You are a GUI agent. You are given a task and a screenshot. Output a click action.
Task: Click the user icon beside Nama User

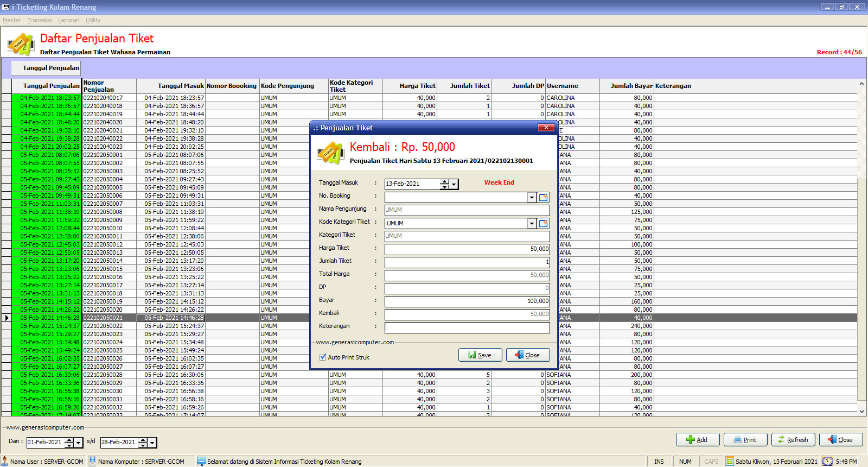(5, 462)
